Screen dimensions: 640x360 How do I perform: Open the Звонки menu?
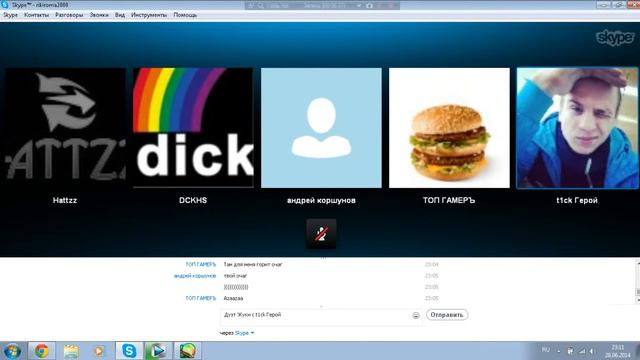(x=99, y=15)
